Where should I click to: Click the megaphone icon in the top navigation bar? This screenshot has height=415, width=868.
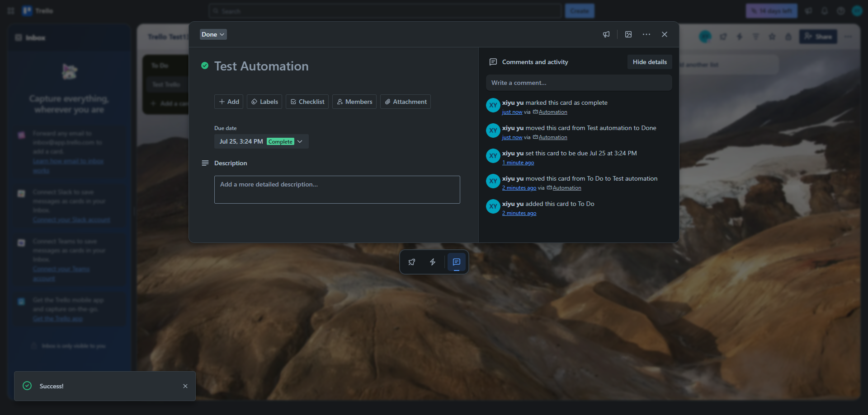(x=809, y=11)
